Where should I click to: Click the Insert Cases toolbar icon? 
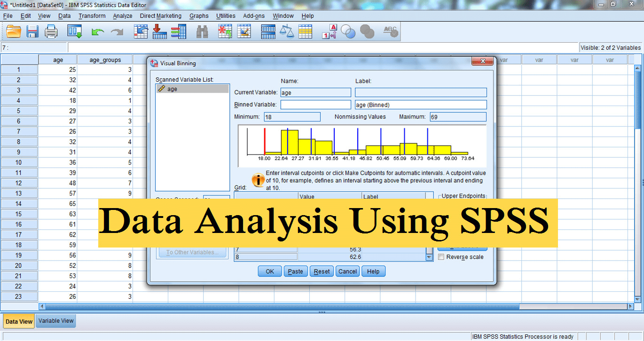click(x=226, y=31)
